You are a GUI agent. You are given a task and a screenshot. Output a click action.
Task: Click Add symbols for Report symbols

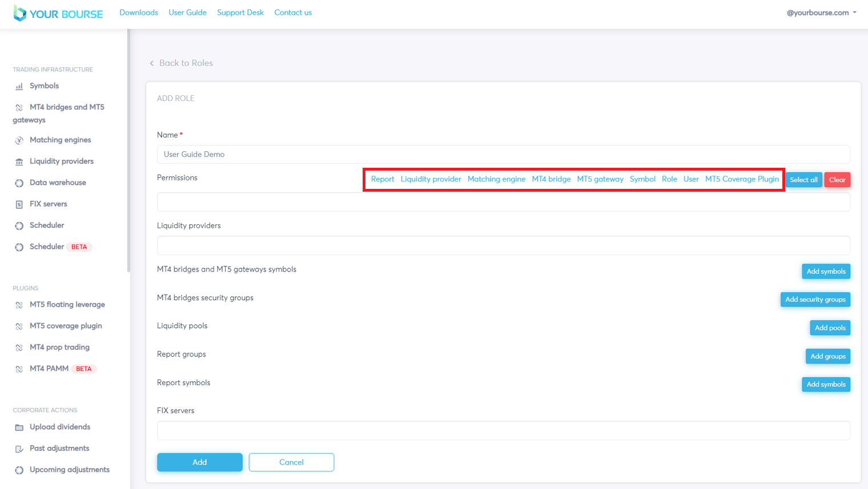click(x=826, y=385)
